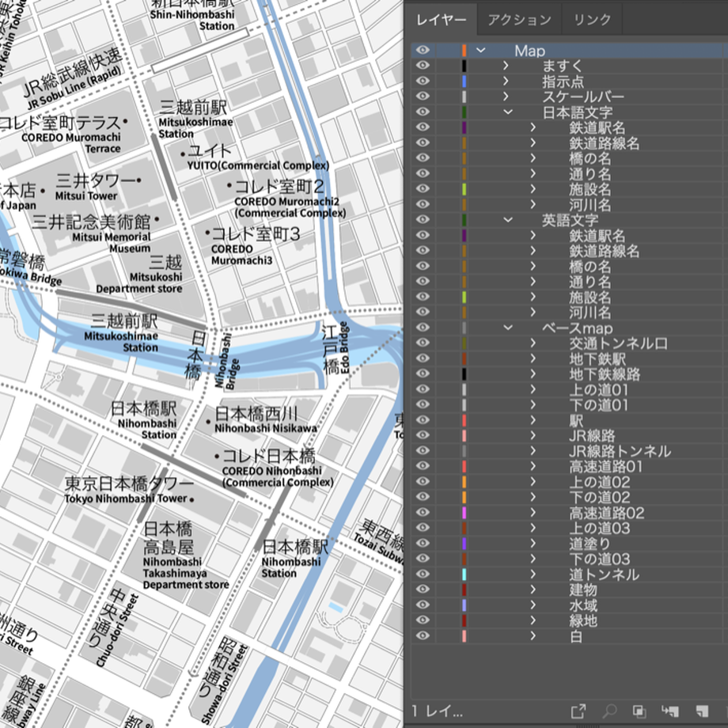728x728 pixels.
Task: Collapse the Map top-level layer
Action: pos(480,50)
